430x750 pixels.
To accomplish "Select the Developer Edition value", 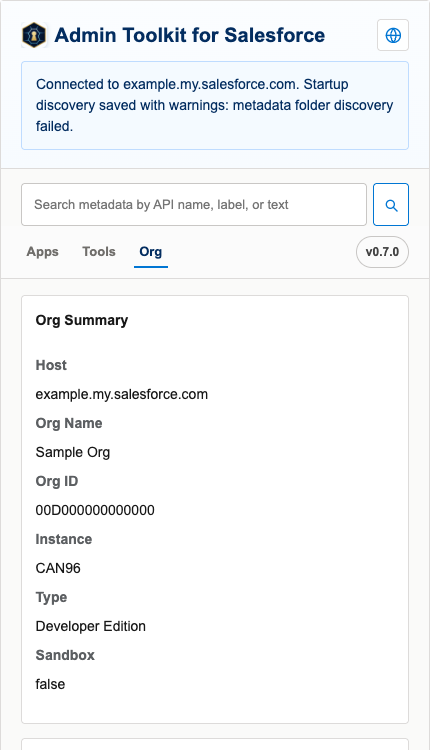I will [x=90, y=626].
